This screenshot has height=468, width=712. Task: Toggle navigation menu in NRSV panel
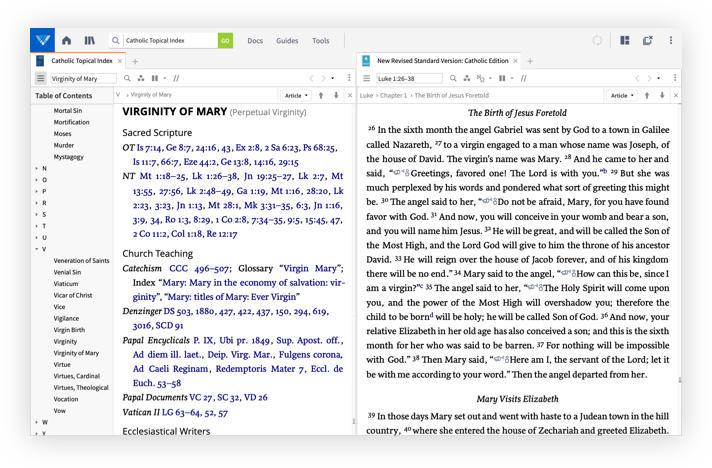(x=366, y=78)
